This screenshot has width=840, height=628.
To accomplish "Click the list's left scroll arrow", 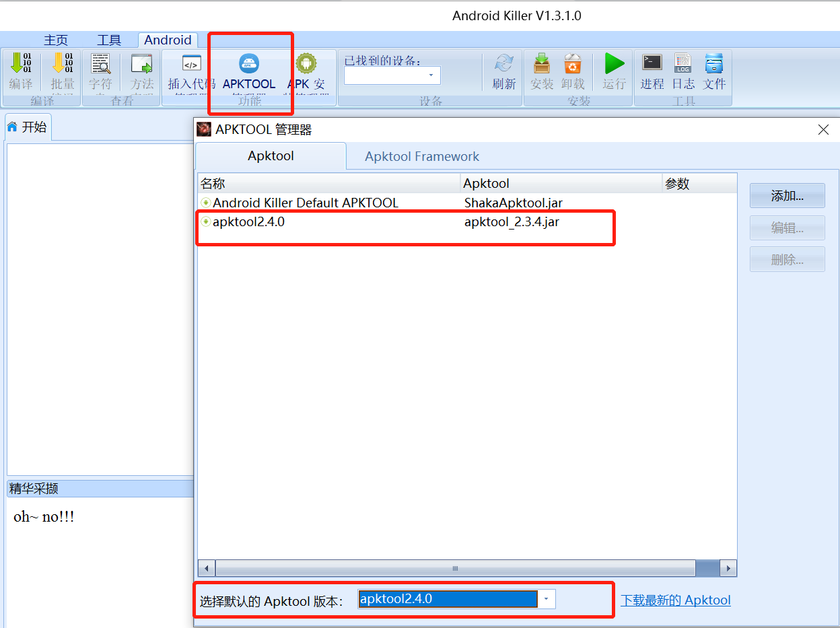I will point(207,568).
